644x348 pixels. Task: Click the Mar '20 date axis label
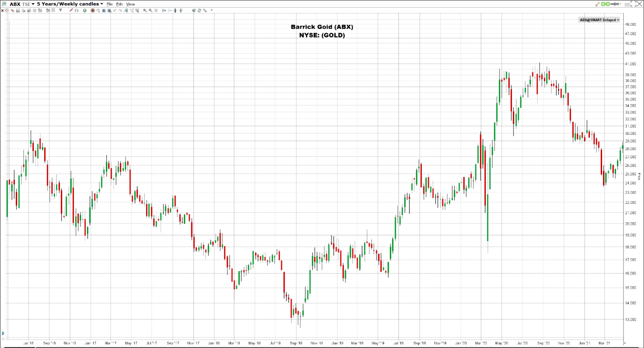481,343
